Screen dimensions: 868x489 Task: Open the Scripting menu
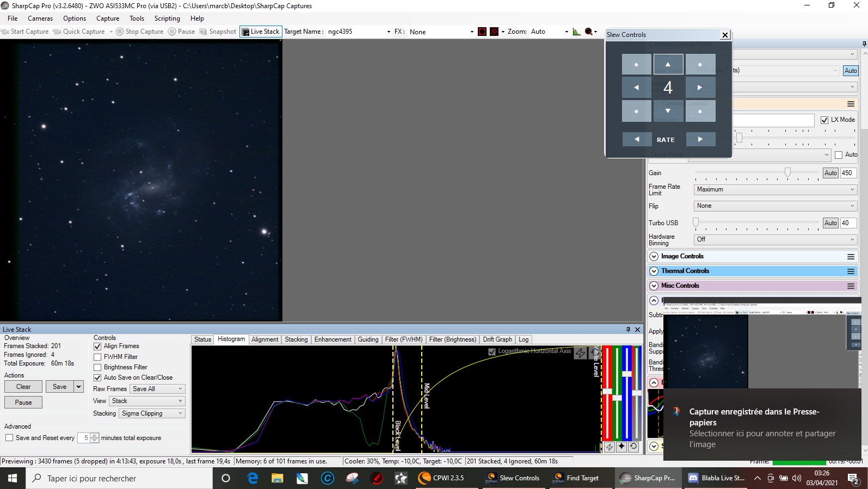[x=167, y=18]
